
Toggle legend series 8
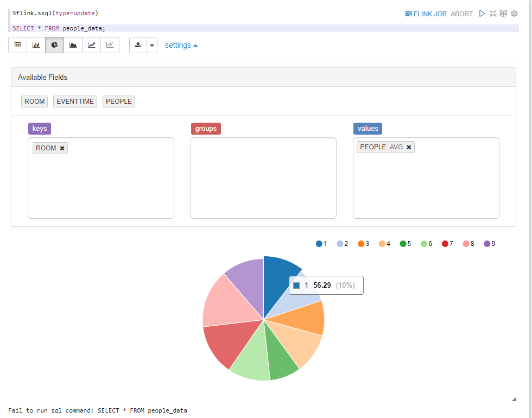(468, 244)
